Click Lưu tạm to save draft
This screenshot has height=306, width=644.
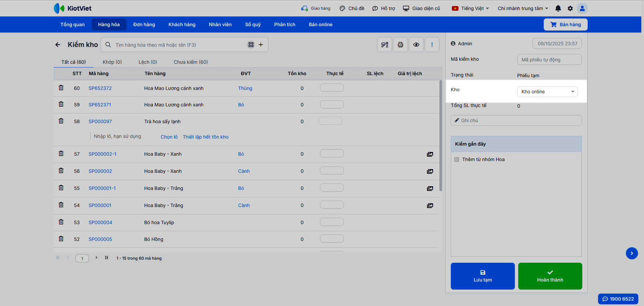pyautogui.click(x=483, y=276)
